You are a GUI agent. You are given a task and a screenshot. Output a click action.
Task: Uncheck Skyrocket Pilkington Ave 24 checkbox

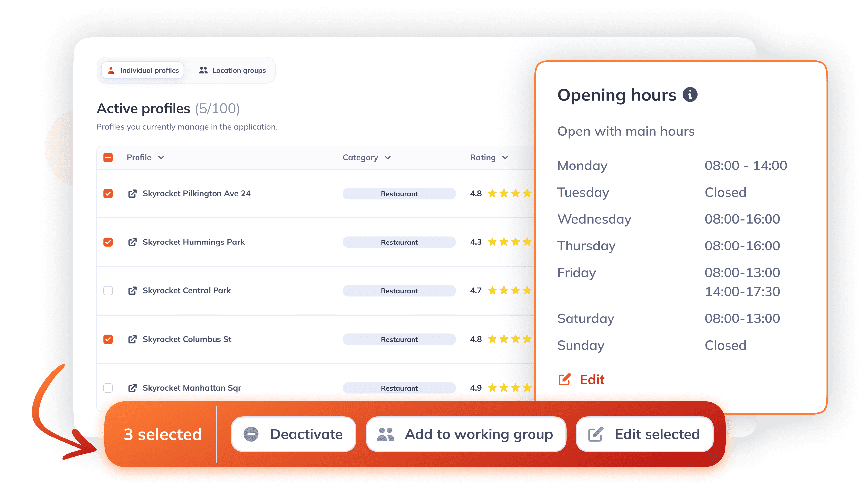pos(108,193)
